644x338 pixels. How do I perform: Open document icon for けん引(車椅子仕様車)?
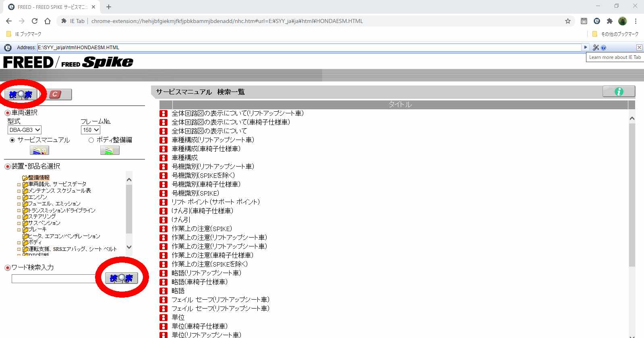(x=164, y=211)
